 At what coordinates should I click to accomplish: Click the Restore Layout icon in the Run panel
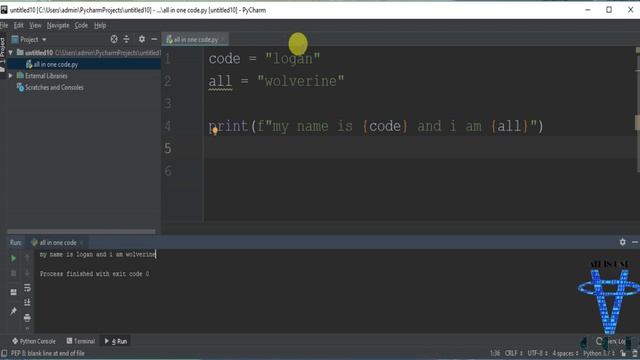point(13,292)
